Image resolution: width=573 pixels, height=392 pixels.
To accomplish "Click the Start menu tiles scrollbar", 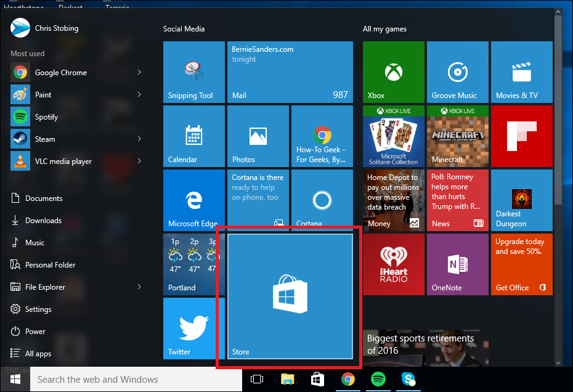I will coord(558,110).
